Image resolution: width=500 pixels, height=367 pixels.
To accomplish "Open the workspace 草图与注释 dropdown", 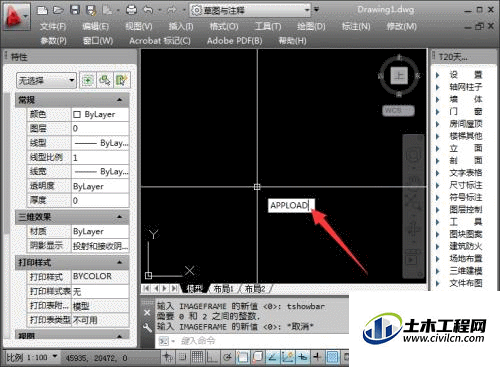I will [x=250, y=10].
